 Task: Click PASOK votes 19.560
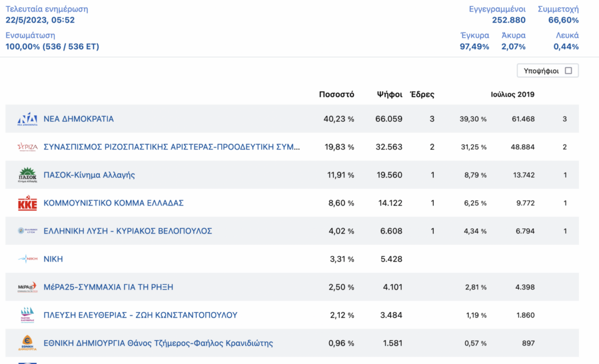click(389, 175)
